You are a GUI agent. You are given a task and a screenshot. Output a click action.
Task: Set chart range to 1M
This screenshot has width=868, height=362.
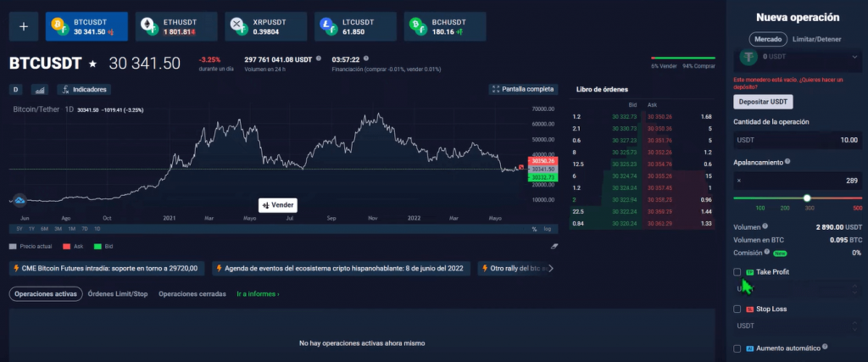tap(71, 229)
